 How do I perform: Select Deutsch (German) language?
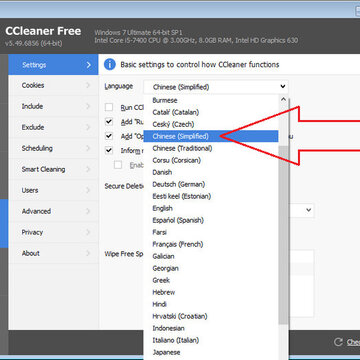coord(211,184)
